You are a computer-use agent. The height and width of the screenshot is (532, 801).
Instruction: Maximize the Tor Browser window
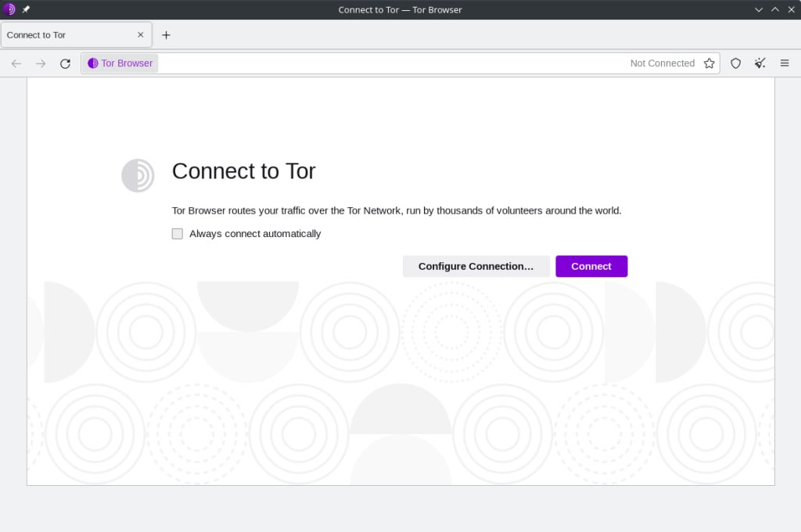[775, 9]
